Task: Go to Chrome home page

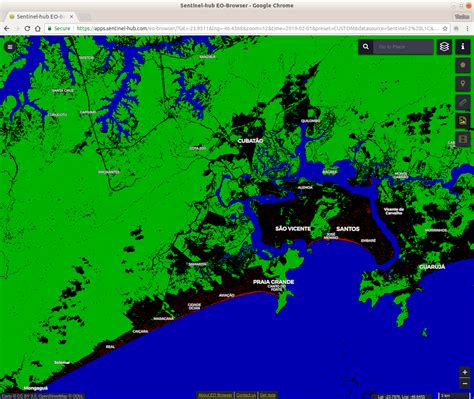Action: tap(38, 29)
